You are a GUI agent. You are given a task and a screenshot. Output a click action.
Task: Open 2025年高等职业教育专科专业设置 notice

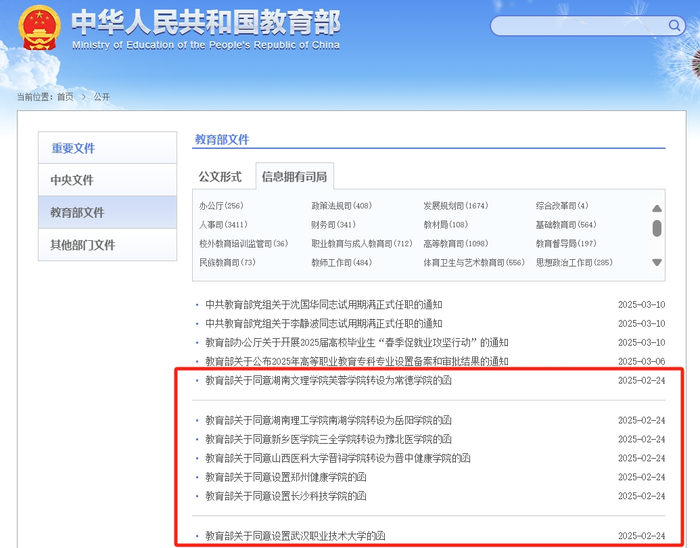357,361
